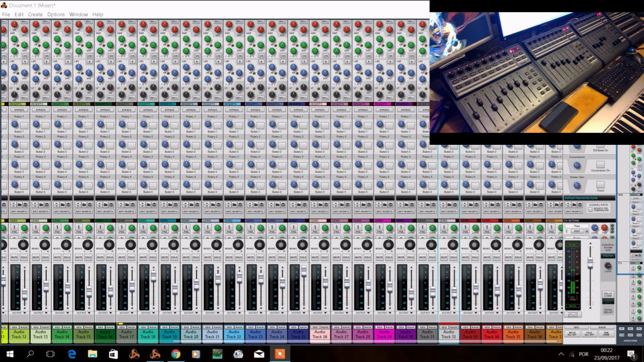The width and height of the screenshot is (644, 362).
Task: Open patch browser folder icon in master section
Action: pyautogui.click(x=574, y=205)
